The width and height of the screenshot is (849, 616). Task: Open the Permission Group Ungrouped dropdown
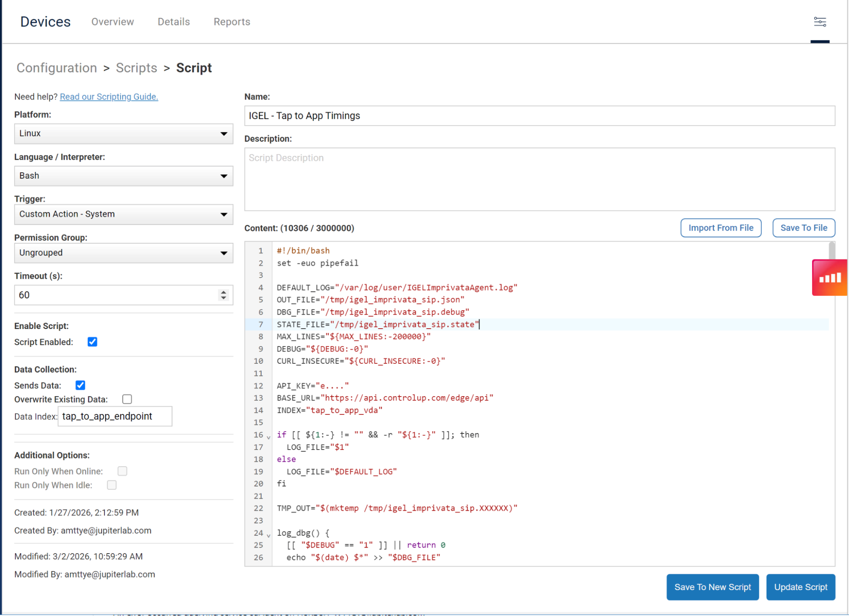pyautogui.click(x=123, y=253)
